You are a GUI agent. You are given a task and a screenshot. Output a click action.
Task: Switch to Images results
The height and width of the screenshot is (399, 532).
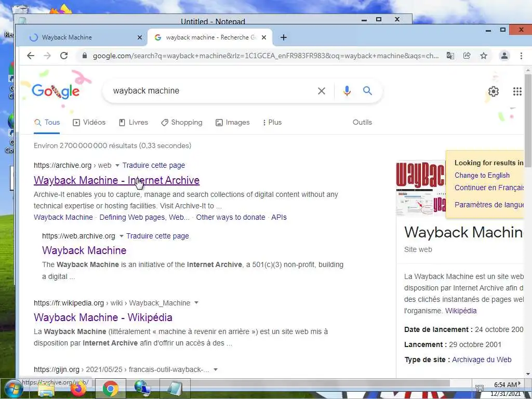pos(232,123)
